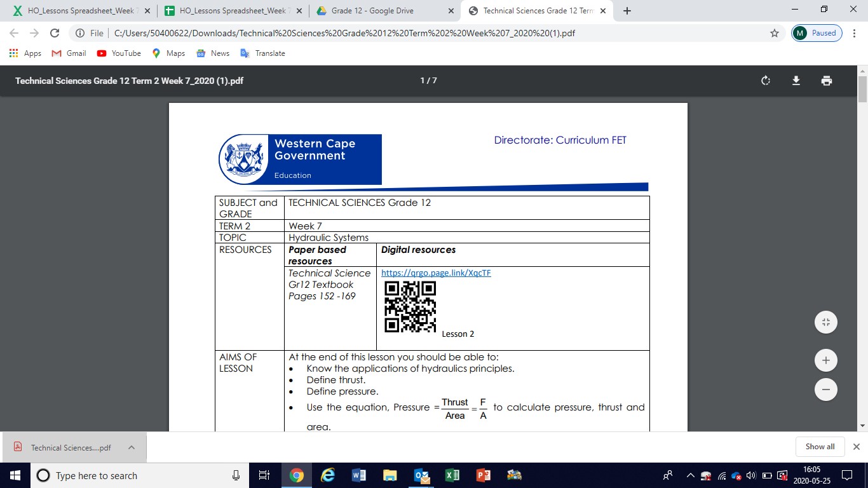Open downloaded Technical Sciences pdf
The image size is (868, 488).
tap(64, 447)
